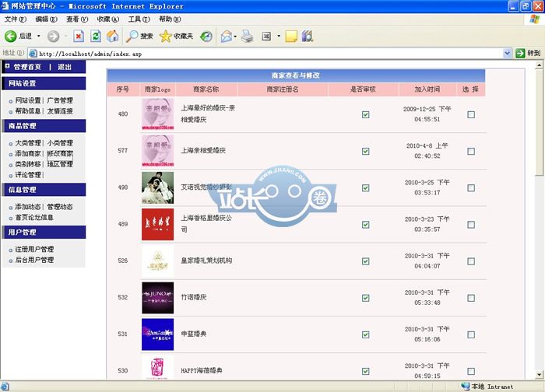The width and height of the screenshot is (545, 392).
Task: Tick the select checkbox for merchant 489
Action: (x=471, y=225)
